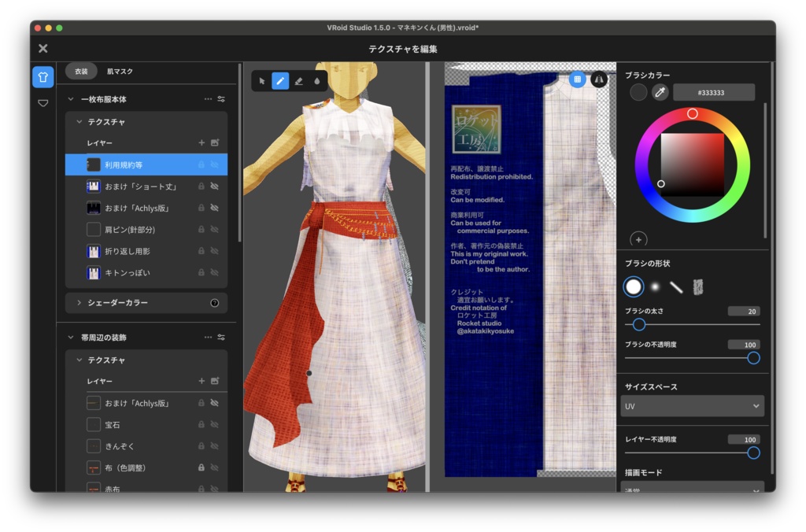The width and height of the screenshot is (806, 532).
Task: Select おまけ「Achlys版」 layer in 一枚布服本体
Action: tap(146, 208)
